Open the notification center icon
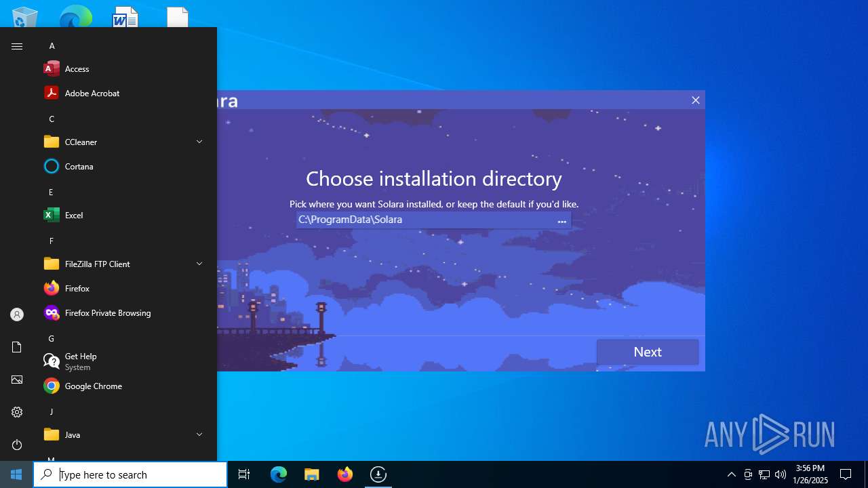Screen dimensions: 868x488 [x=846, y=474]
